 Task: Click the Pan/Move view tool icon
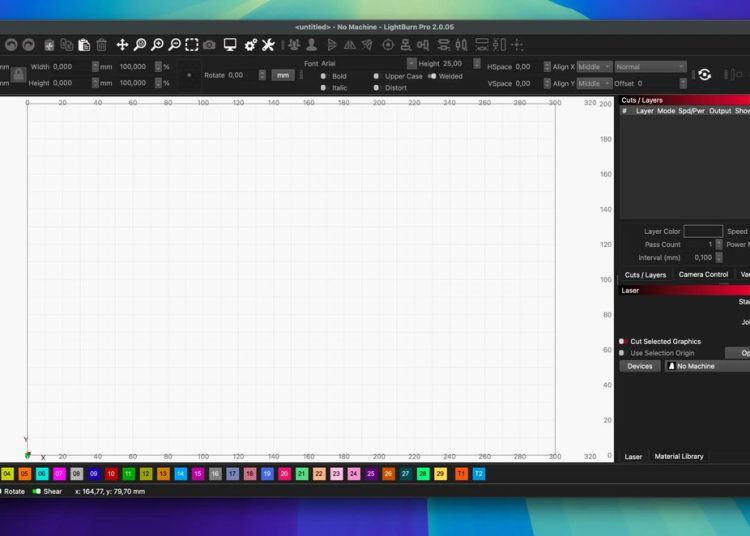[x=122, y=45]
